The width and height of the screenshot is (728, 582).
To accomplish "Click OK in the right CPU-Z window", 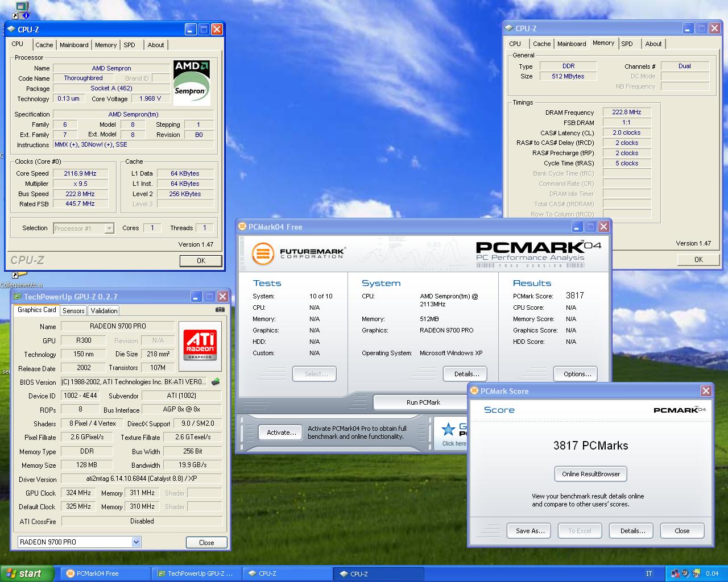I will [698, 259].
